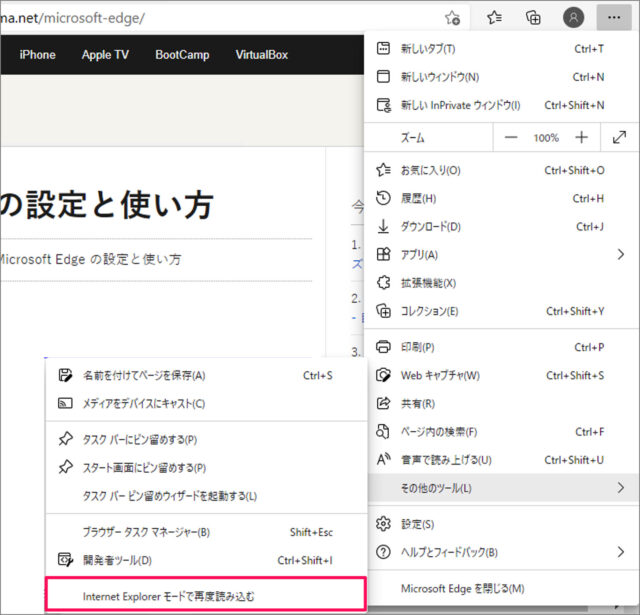Viewport: 640px width, 615px height.
Task: Click the favorites star icon in menu
Action: pyautogui.click(x=383, y=169)
